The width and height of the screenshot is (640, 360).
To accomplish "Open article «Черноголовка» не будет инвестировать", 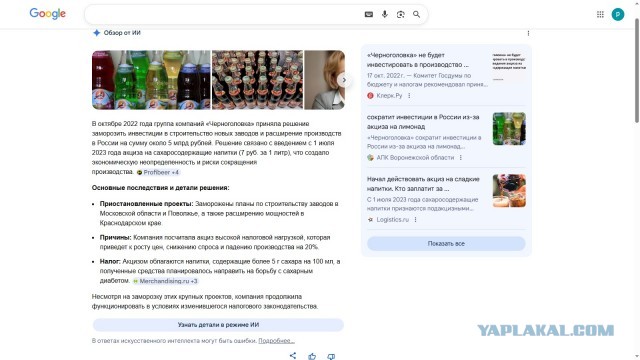I will pyautogui.click(x=418, y=60).
